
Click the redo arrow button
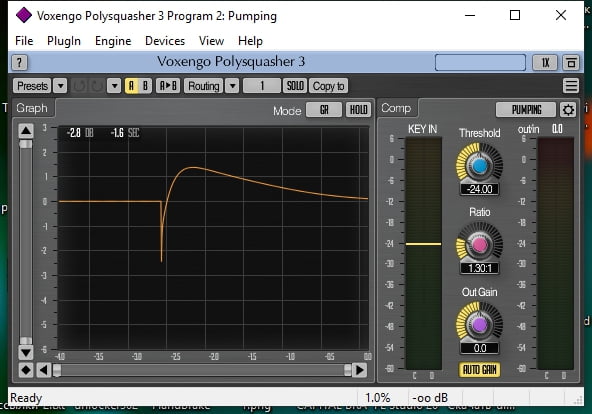[97, 86]
